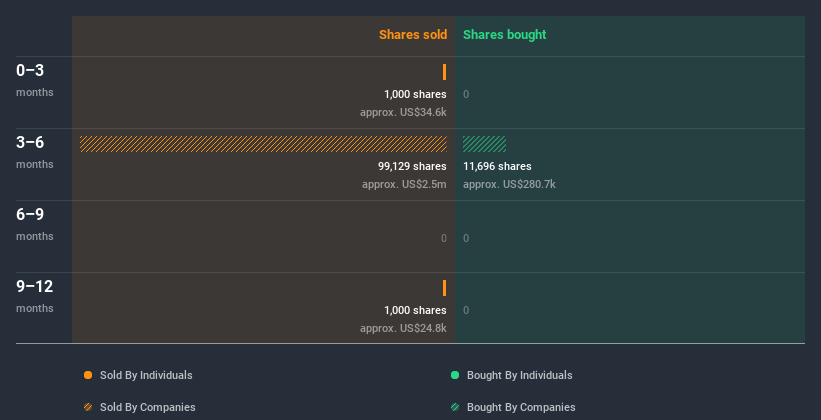Viewport: 821px width, 420px height.
Task: Click the hatched Bought By Companies legend swatch
Action: [x=455, y=407]
